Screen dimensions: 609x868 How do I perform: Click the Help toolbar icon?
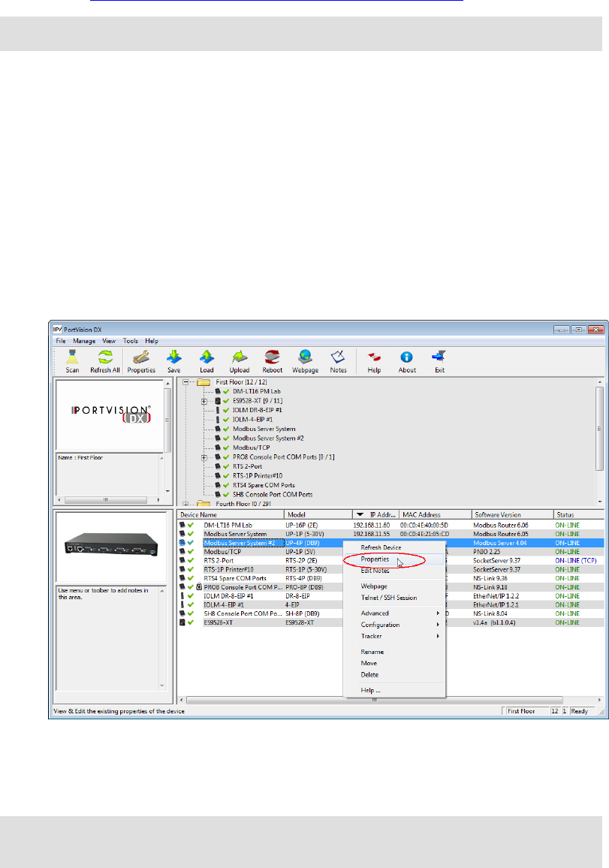(x=374, y=362)
